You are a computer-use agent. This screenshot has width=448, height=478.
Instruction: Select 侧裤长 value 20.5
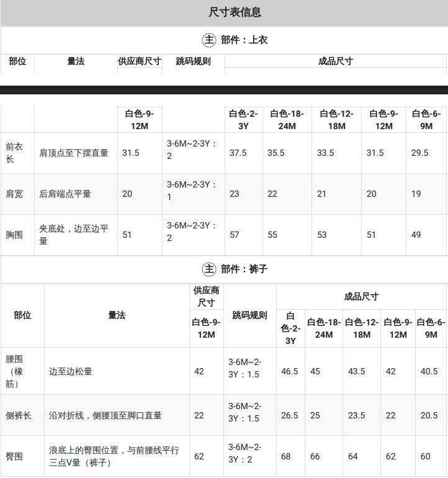pos(429,415)
